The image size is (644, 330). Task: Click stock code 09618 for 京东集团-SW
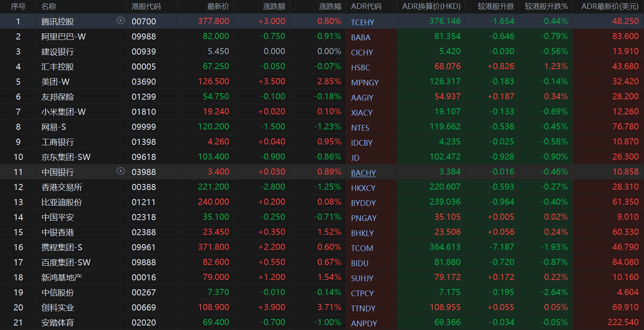[144, 157]
